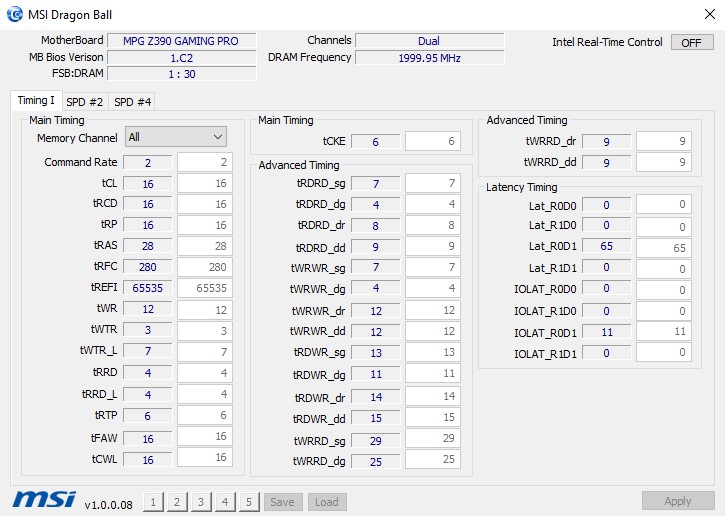Click the editable tREFI input field
The width and height of the screenshot is (725, 516).
(x=205, y=288)
